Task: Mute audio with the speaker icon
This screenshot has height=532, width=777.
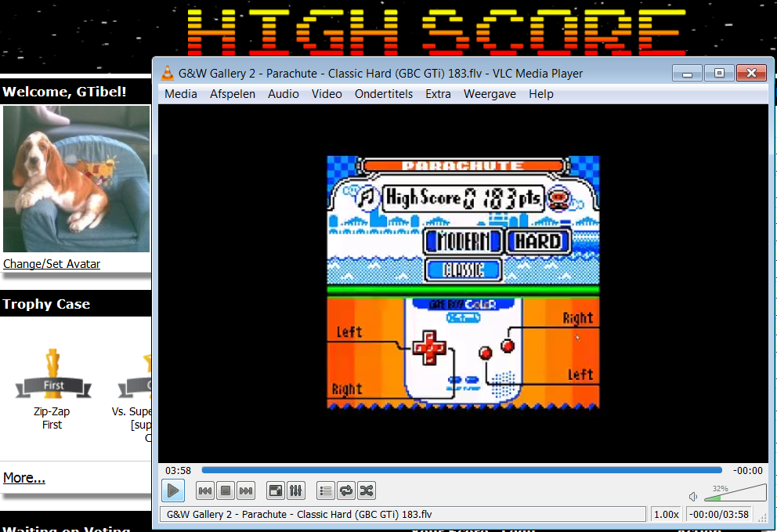Action: tap(693, 496)
